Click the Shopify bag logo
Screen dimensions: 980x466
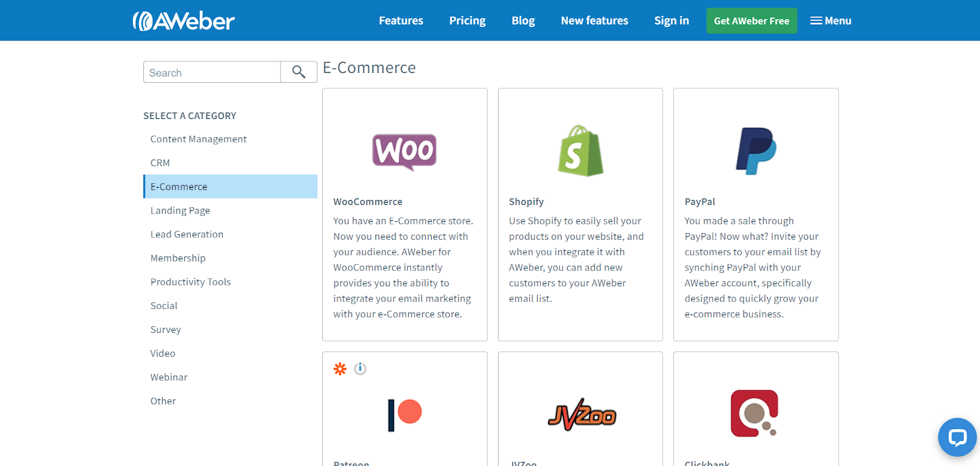click(x=581, y=151)
